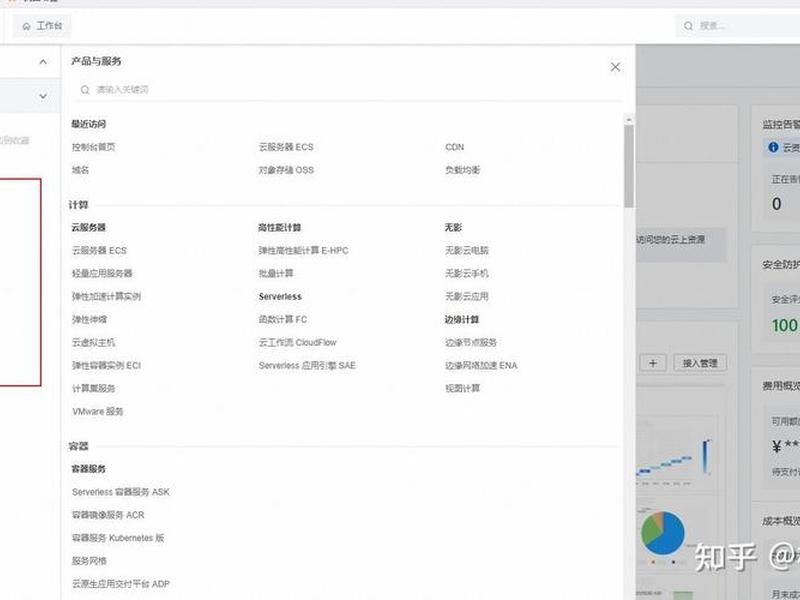The width and height of the screenshot is (800, 600).
Task: Open 控制台首页 from recent visits
Action: [x=93, y=147]
